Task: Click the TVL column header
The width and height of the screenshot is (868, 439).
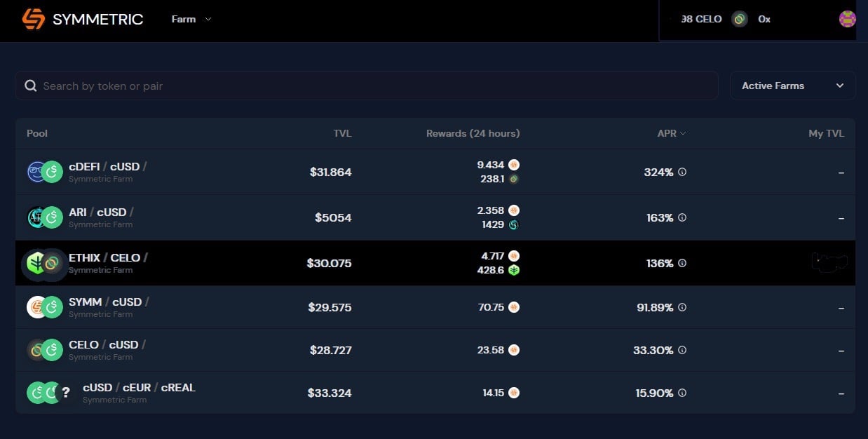Action: coord(342,133)
